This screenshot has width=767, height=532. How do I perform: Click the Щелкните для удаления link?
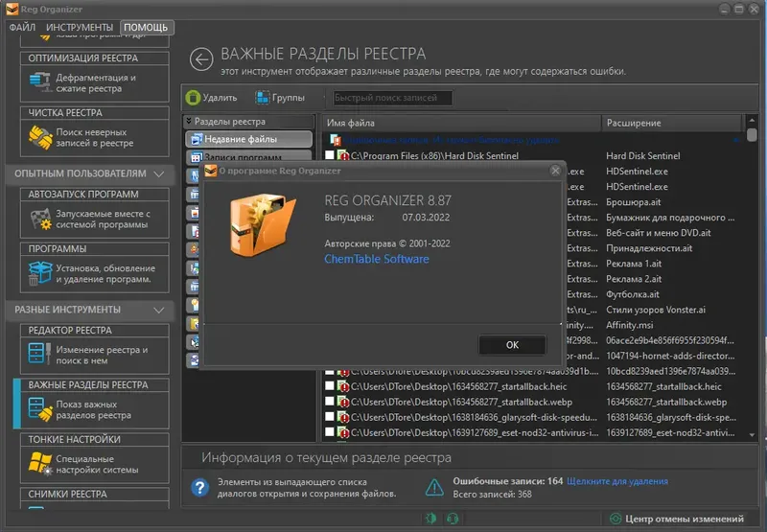[x=617, y=481]
